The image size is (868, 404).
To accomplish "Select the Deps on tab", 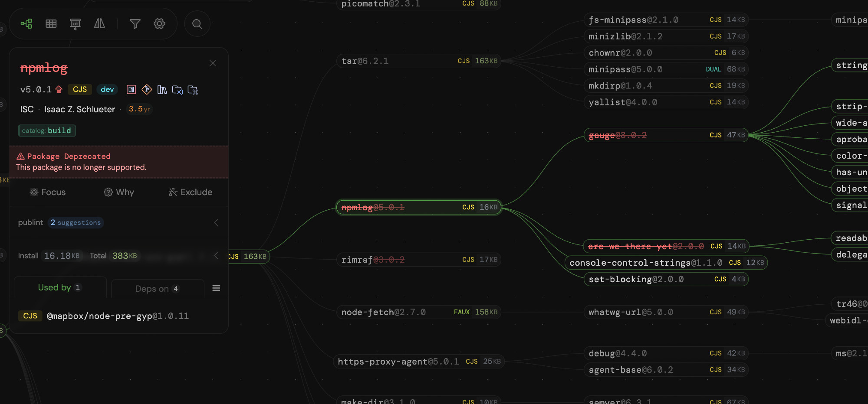I will pyautogui.click(x=158, y=289).
